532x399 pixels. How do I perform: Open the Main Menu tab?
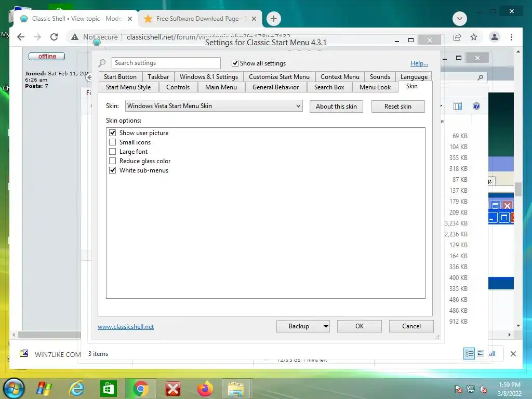(221, 87)
